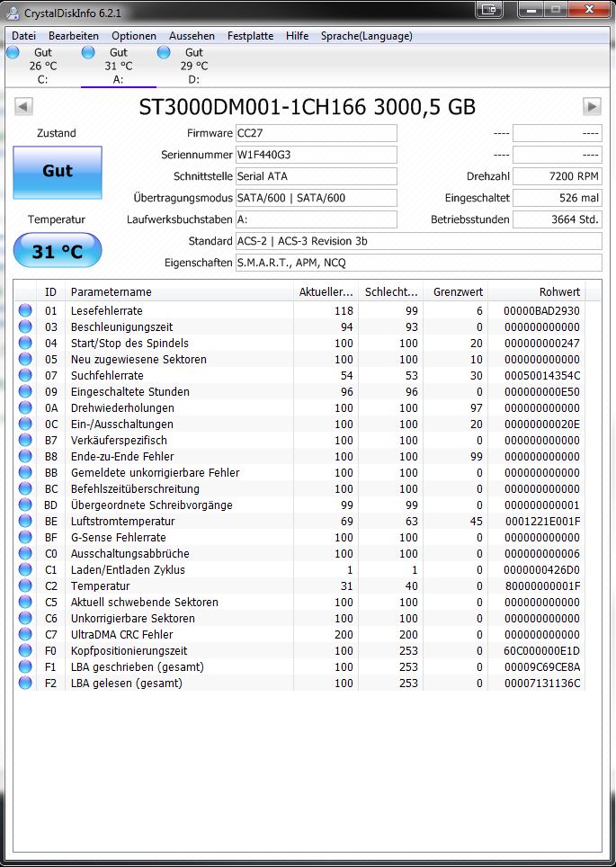
Task: Click the extra title bar button left of minimize
Action: click(x=488, y=9)
